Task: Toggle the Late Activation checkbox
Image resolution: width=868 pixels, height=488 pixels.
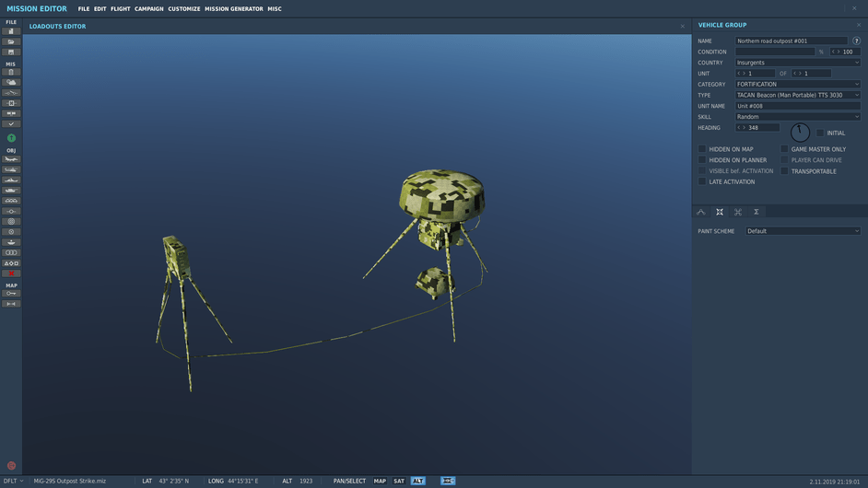Action: (702, 182)
